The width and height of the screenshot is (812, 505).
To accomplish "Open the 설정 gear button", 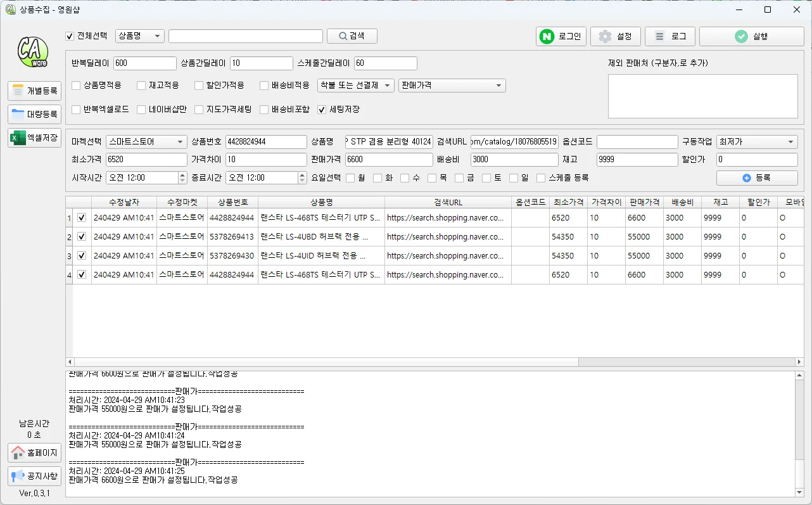I will click(616, 37).
